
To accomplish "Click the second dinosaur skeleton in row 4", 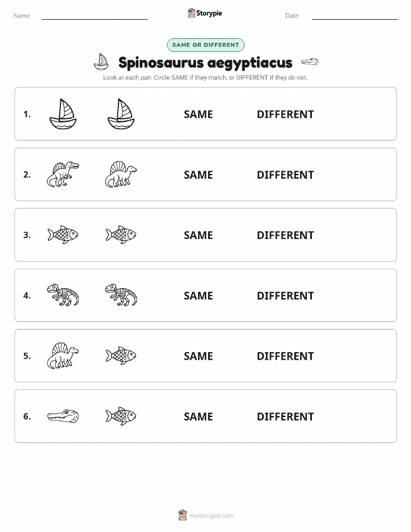I will tap(121, 295).
